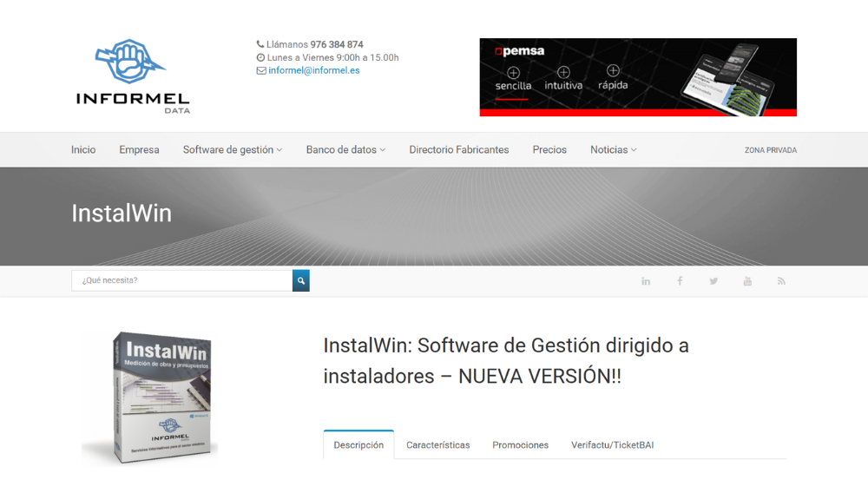Open Directorio Fabricantes
Image resolution: width=868 pixels, height=493 pixels.
459,150
